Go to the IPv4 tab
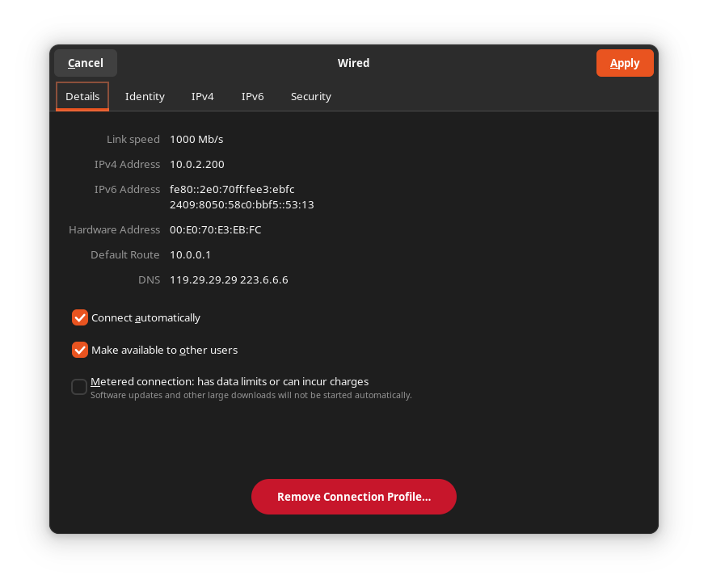This screenshot has height=588, width=708. (x=202, y=96)
